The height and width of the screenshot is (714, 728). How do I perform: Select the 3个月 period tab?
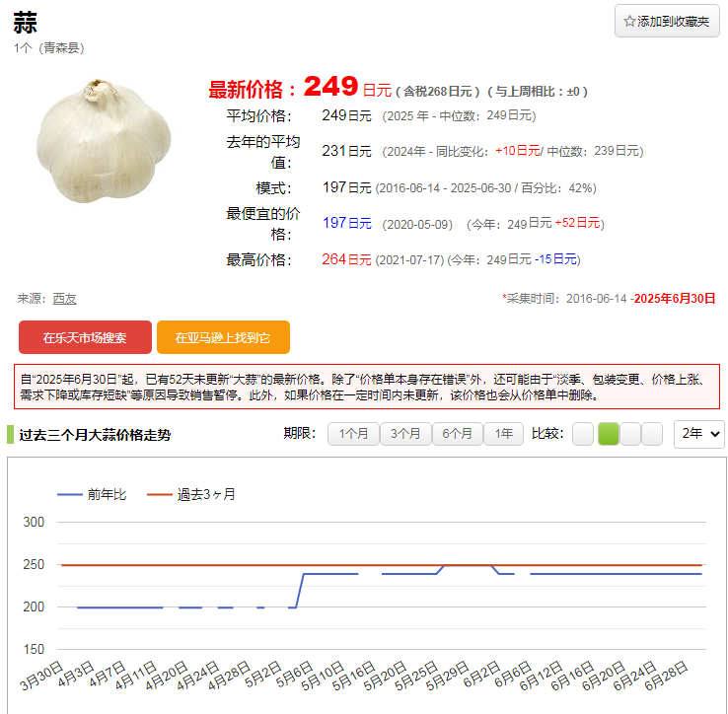click(x=405, y=434)
